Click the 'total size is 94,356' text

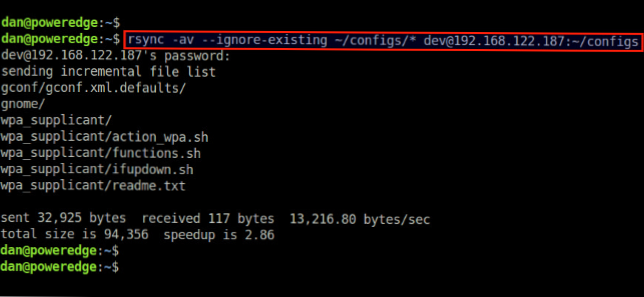(x=74, y=234)
